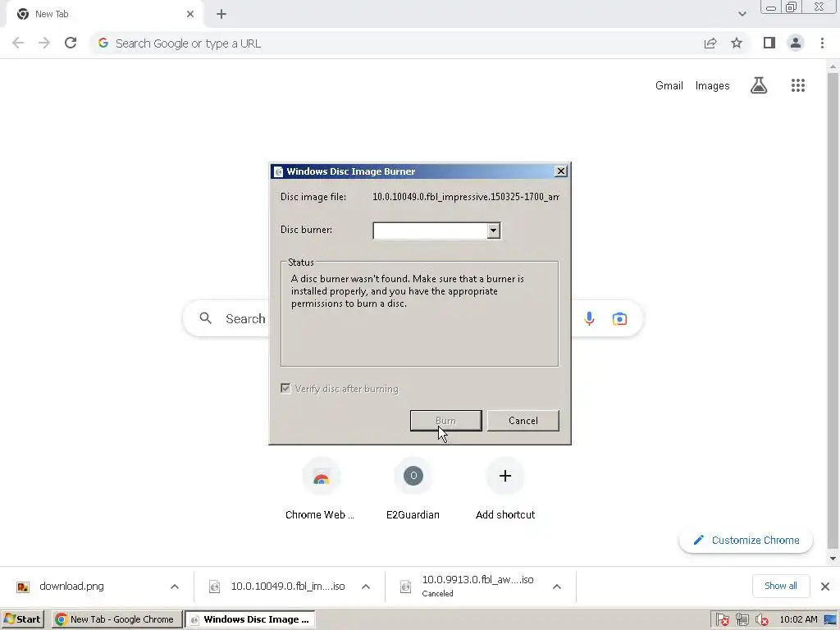The image size is (840, 630).
Task: Click the muted volume tray icon
Action: (762, 619)
